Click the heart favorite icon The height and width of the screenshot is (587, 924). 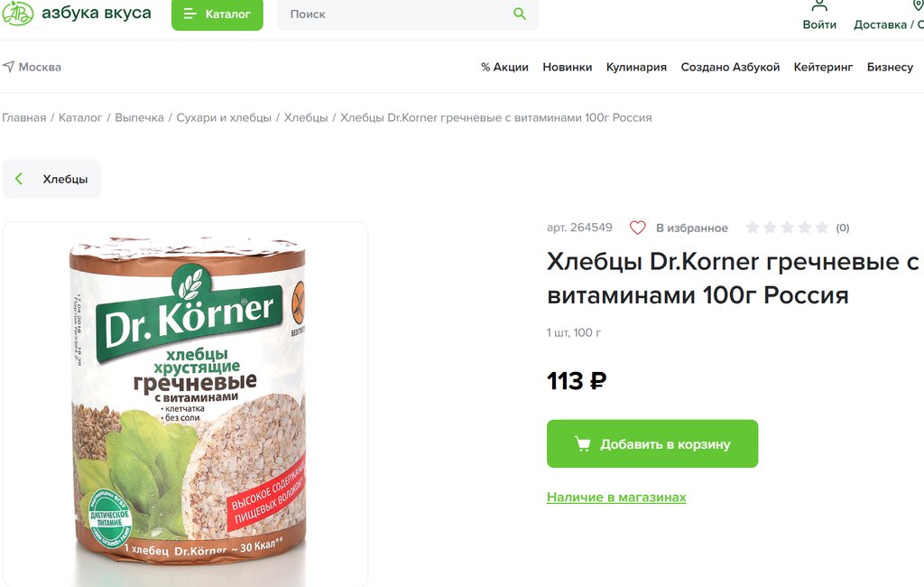[x=637, y=228]
